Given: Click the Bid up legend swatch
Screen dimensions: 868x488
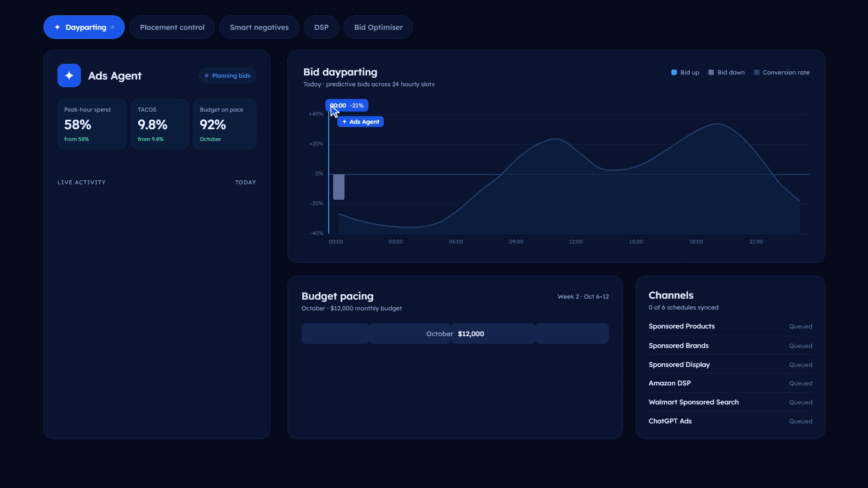Looking at the screenshot, I should click(674, 72).
